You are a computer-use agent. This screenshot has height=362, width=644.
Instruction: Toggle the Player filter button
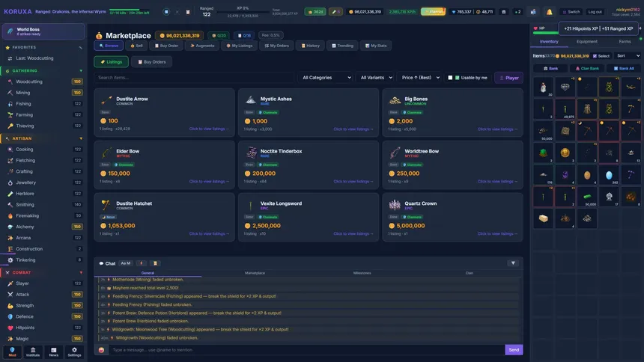509,78
